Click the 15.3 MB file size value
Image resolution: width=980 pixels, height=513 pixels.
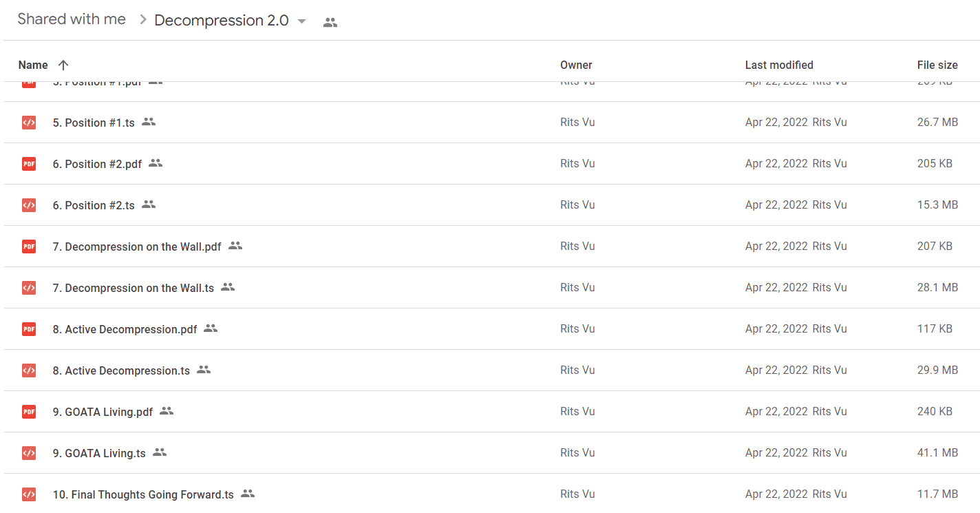[937, 205]
